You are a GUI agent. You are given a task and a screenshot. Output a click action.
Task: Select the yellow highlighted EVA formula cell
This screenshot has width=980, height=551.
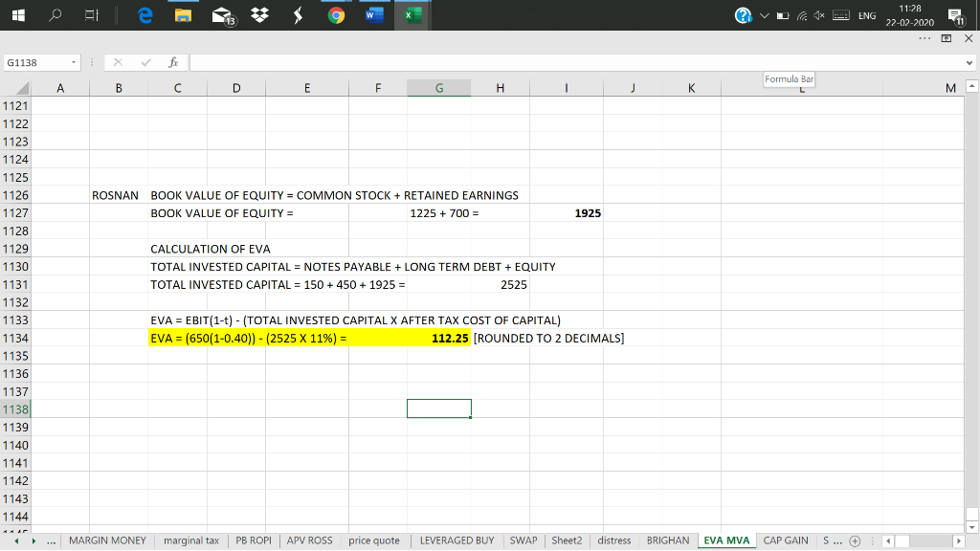pyautogui.click(x=249, y=339)
